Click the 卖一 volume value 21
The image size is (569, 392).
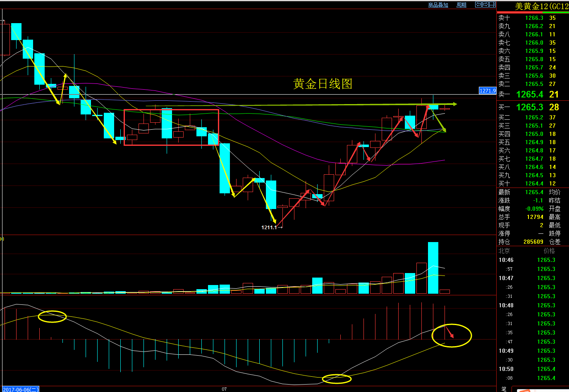click(x=554, y=94)
